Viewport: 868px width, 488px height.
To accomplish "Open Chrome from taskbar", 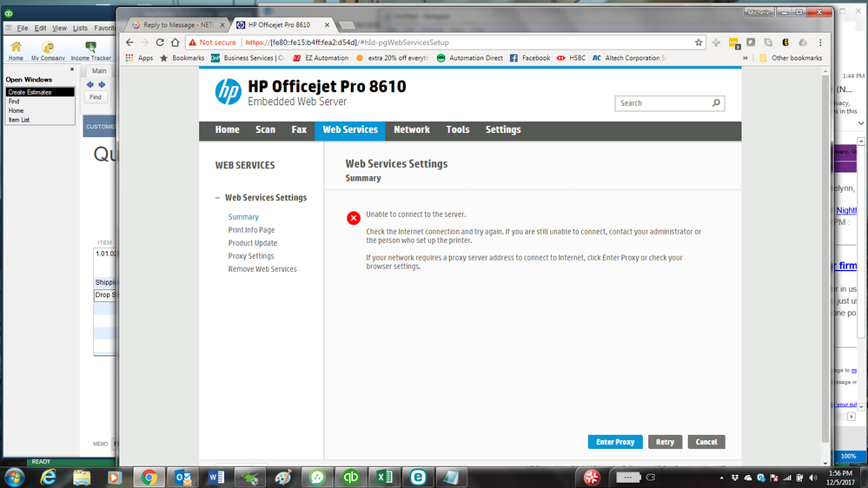I will tap(149, 477).
